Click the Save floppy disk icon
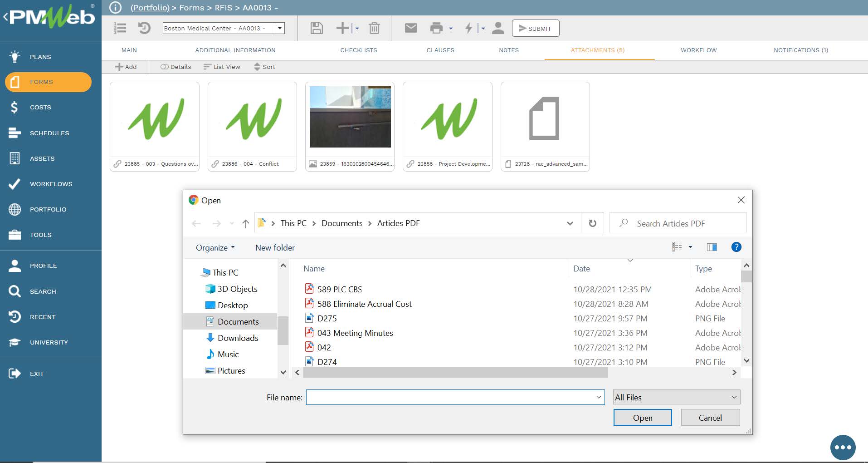 point(317,28)
